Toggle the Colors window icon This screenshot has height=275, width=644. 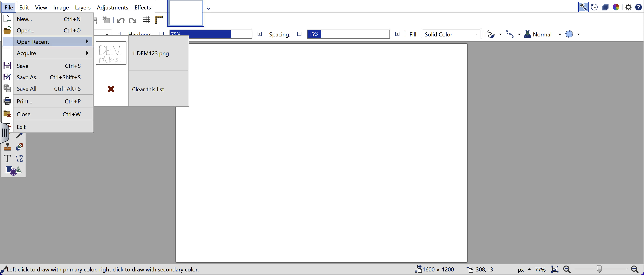[x=616, y=7]
